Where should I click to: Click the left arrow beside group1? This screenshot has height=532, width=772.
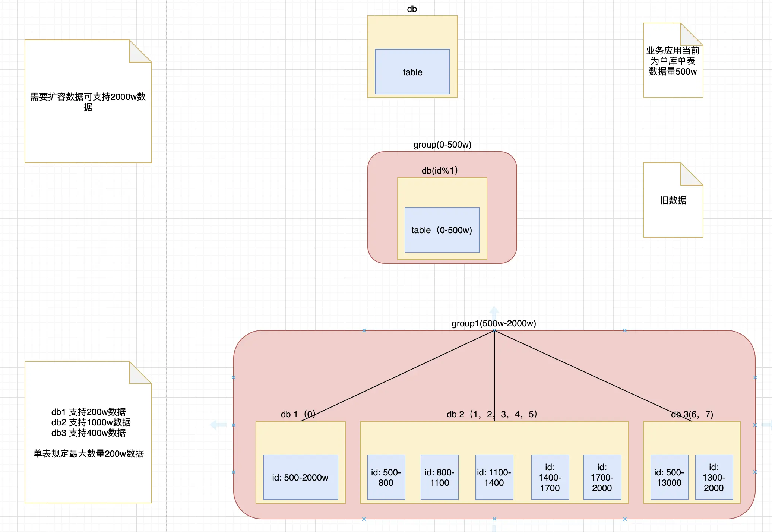pyautogui.click(x=218, y=425)
